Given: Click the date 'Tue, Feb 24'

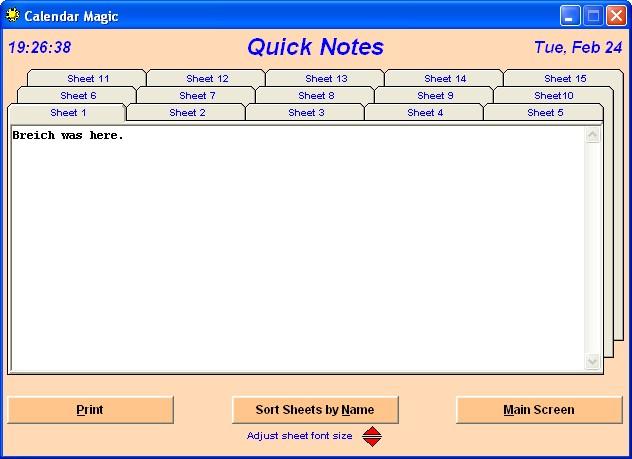Looking at the screenshot, I should coord(578,48).
